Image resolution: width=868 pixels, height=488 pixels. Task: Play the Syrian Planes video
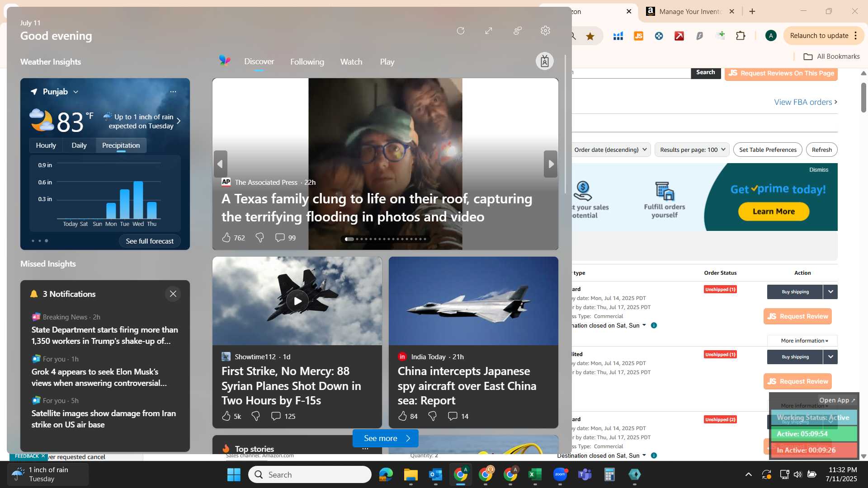point(297,301)
